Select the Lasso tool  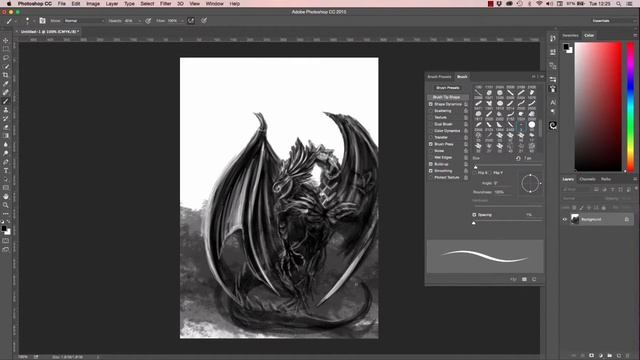click(x=6, y=58)
